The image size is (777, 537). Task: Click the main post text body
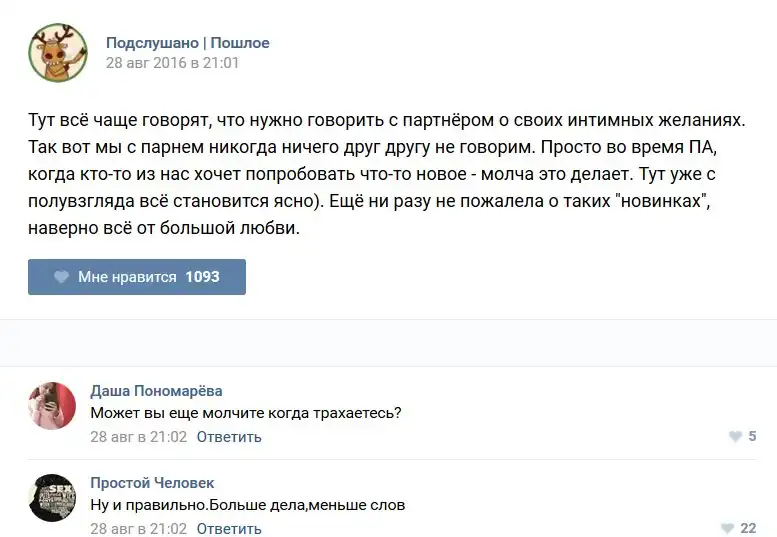click(x=387, y=173)
